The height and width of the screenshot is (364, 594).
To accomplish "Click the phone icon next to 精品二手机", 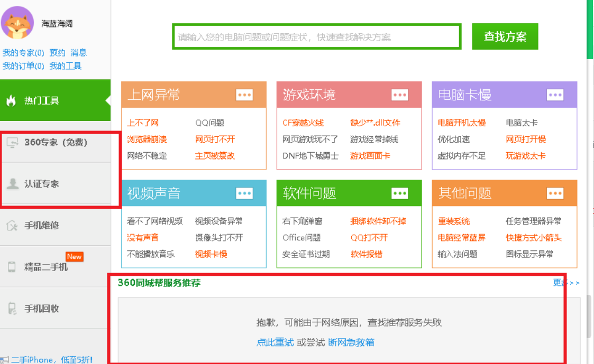I will [x=12, y=267].
